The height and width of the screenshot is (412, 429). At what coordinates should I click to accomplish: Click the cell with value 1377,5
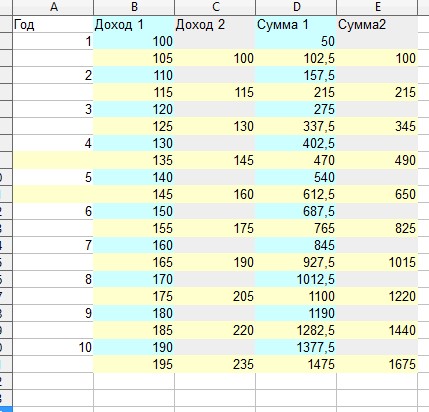coord(296,347)
